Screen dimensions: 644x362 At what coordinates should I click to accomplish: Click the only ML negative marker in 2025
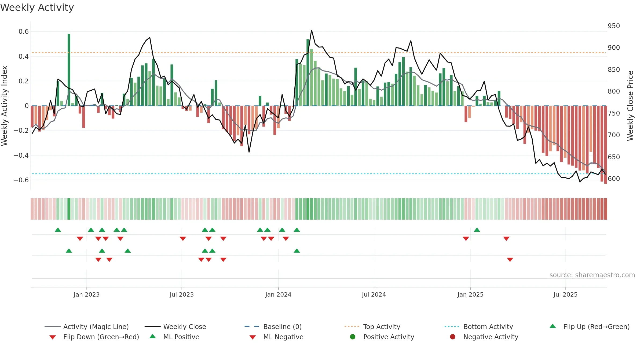click(x=510, y=260)
